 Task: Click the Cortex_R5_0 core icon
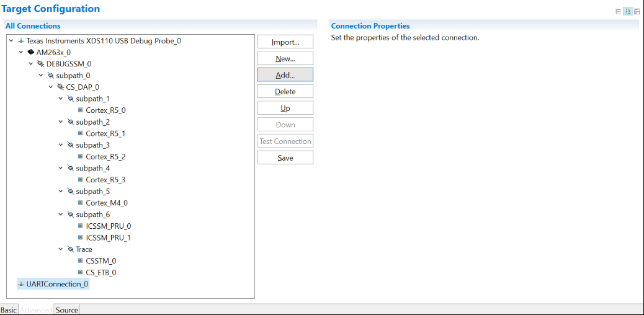point(80,110)
